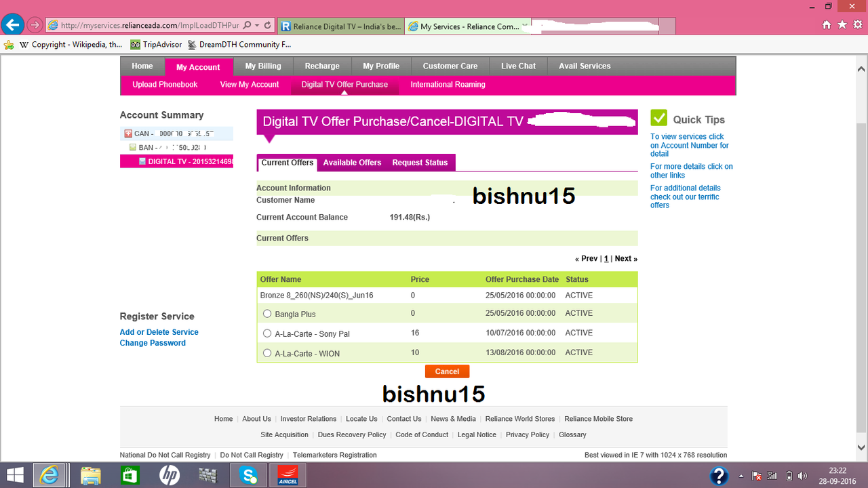This screenshot has height=488, width=868.
Task: Open Customer Care menu
Action: tap(450, 66)
